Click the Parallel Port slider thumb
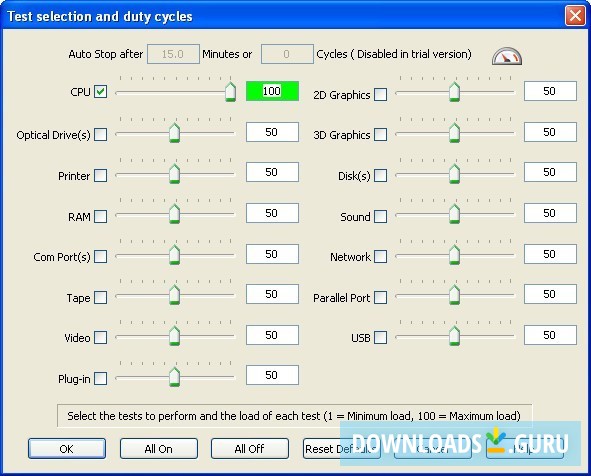 pos(455,295)
